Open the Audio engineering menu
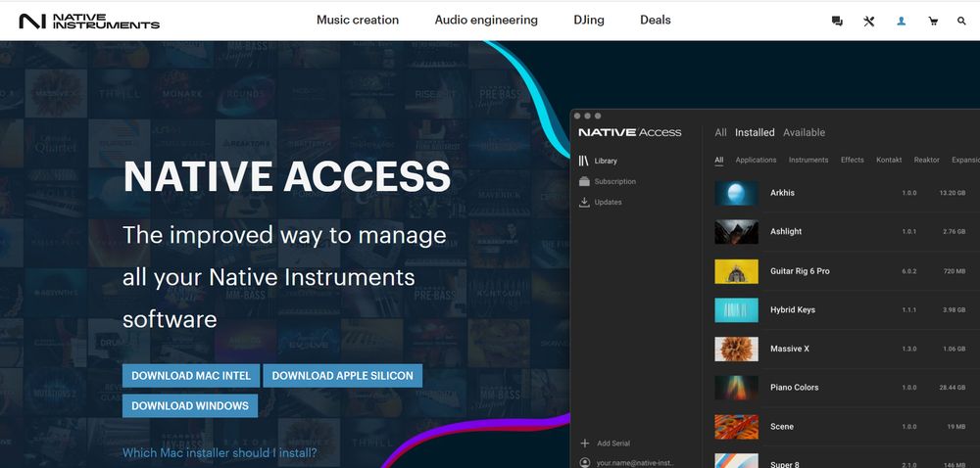 pos(486,20)
